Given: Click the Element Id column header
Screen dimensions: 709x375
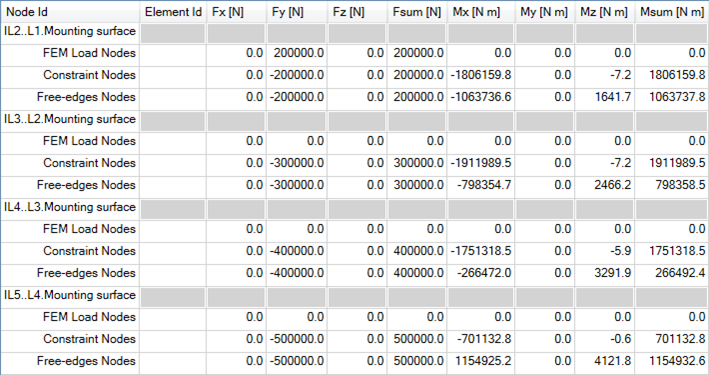Looking at the screenshot, I should coord(173,12).
